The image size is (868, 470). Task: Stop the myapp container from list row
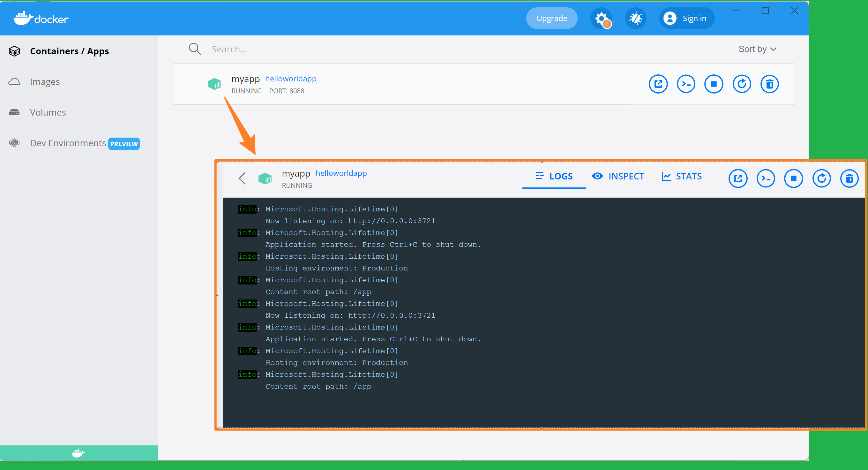714,84
